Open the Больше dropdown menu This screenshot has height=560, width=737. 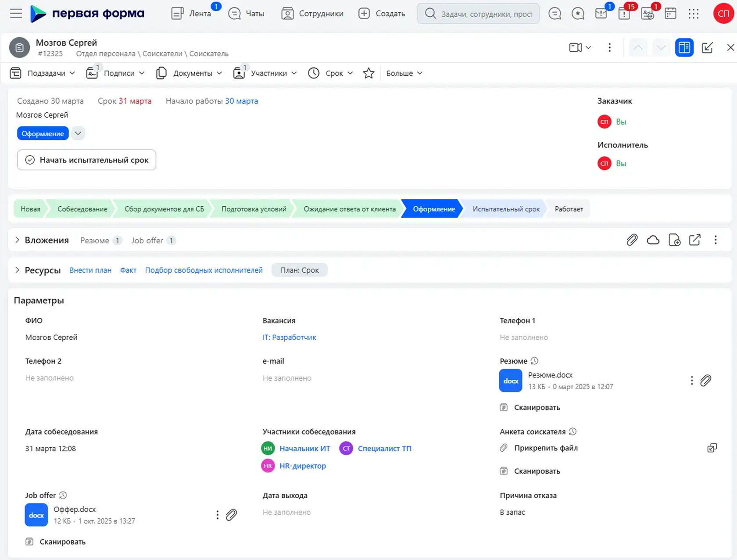point(404,73)
